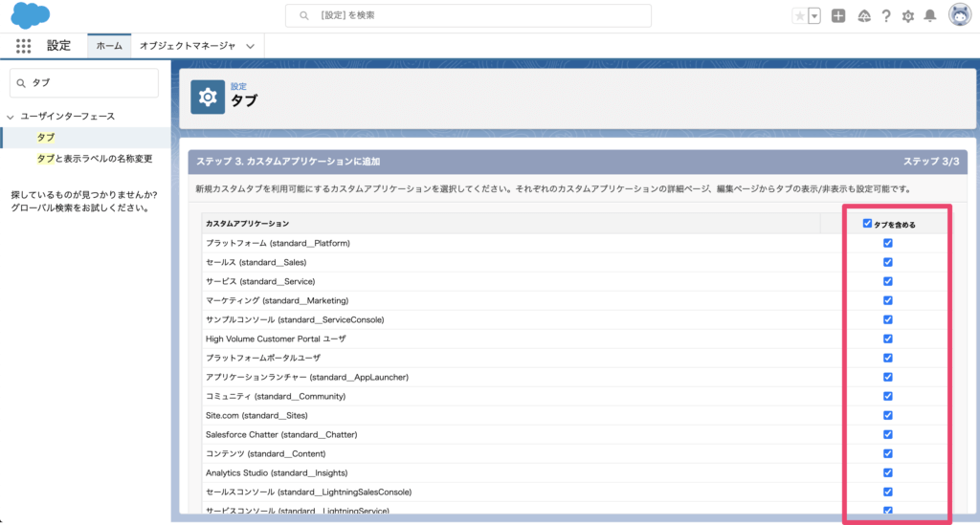Open the App Launcher dots grid
Image resolution: width=980 pixels, height=525 pixels.
[x=23, y=46]
